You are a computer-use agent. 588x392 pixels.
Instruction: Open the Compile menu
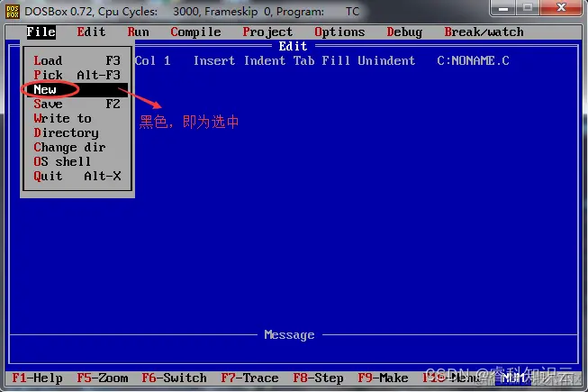click(195, 32)
